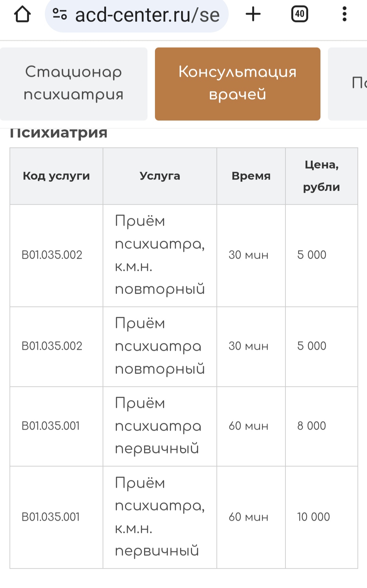This screenshot has height=588, width=367.
Task: Switch to Стационар психиатрия tab
Action: click(x=74, y=84)
